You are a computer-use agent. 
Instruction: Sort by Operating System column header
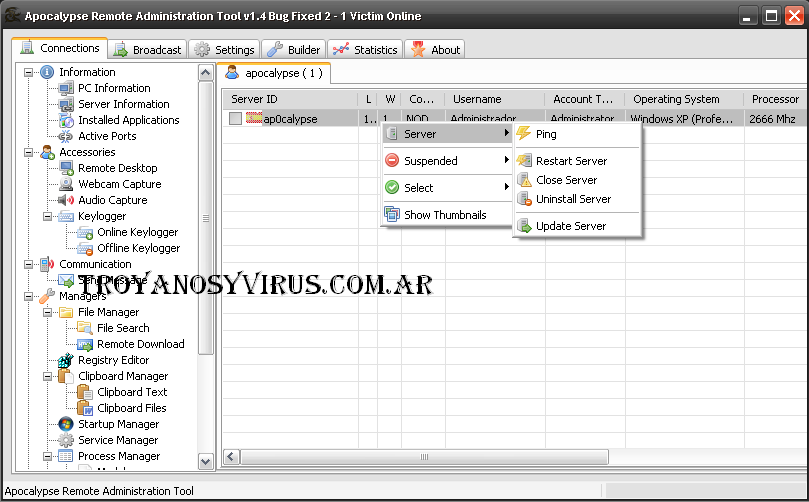coord(684,99)
